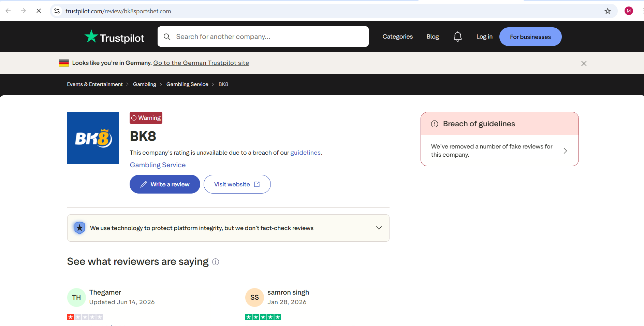Click For businesses button

pos(530,37)
